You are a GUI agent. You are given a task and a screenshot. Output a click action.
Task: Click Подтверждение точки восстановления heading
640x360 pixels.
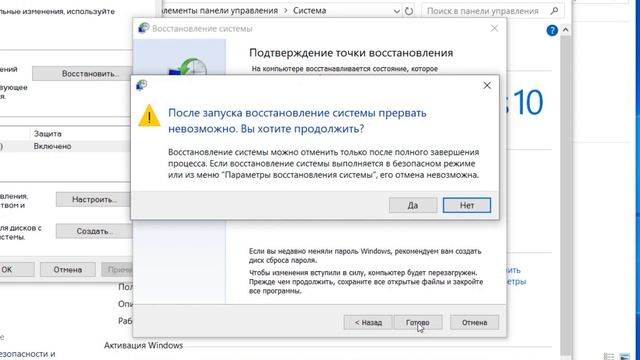click(351, 53)
